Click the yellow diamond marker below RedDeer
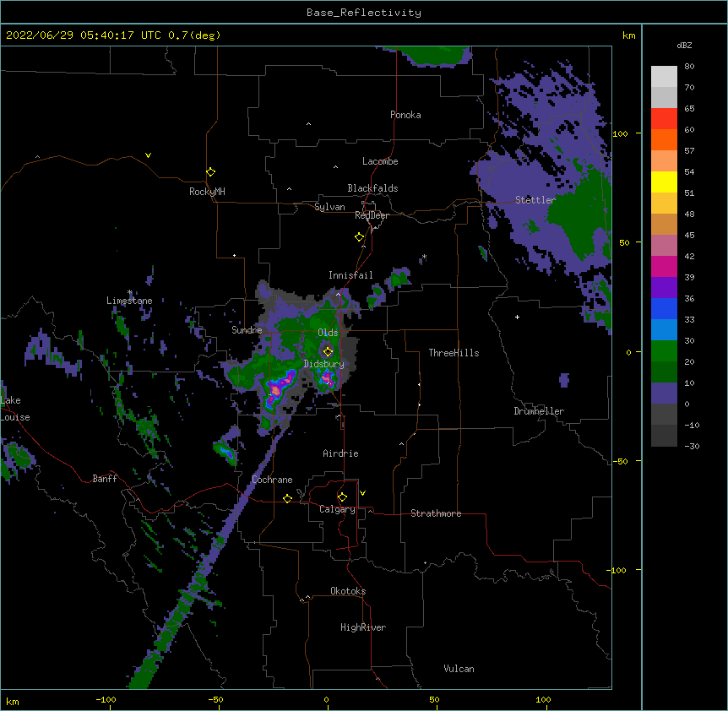 [360, 237]
